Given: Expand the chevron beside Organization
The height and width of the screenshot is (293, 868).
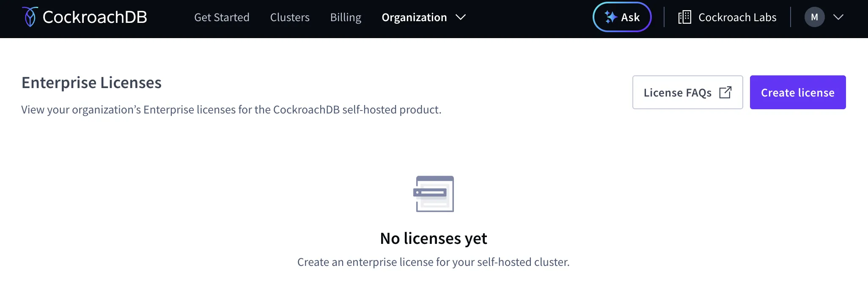Looking at the screenshot, I should (x=461, y=17).
